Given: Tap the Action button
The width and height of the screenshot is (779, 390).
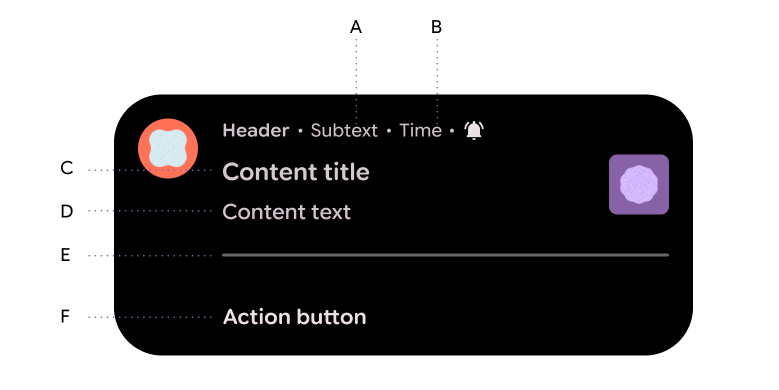Looking at the screenshot, I should 295,316.
